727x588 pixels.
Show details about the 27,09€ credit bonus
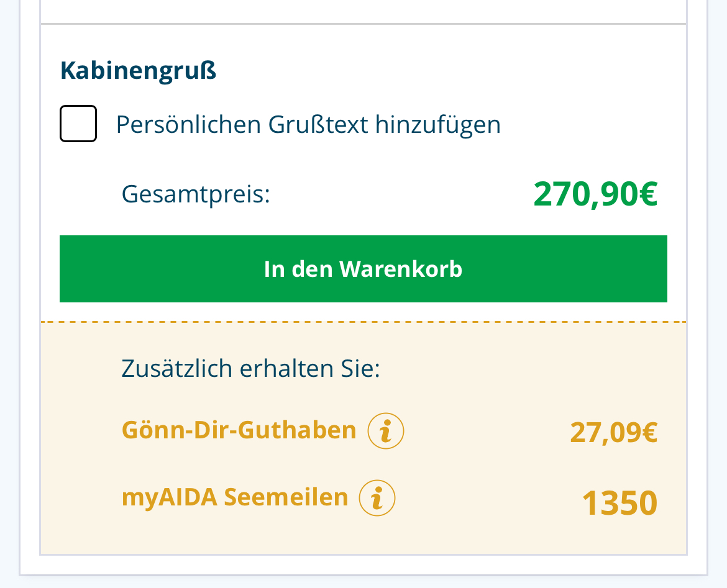386,431
